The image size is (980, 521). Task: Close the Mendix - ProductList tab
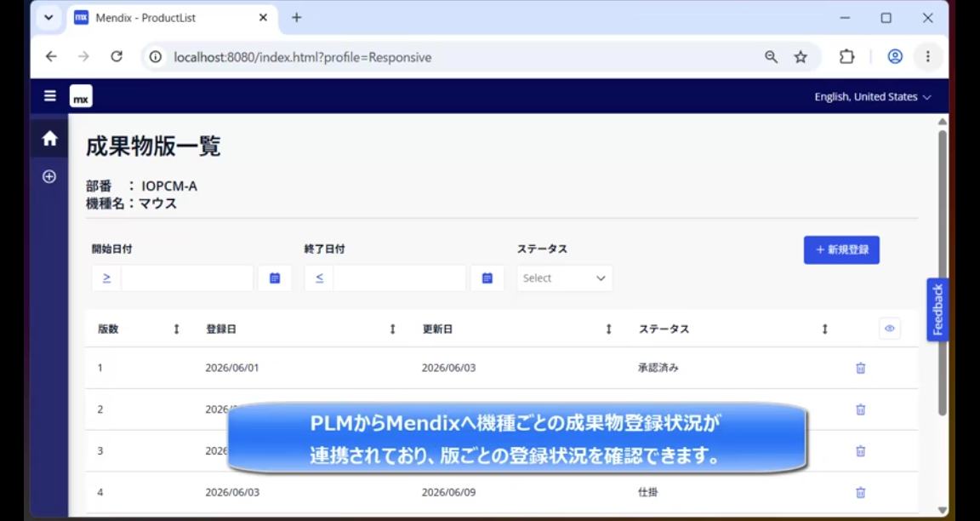point(263,18)
